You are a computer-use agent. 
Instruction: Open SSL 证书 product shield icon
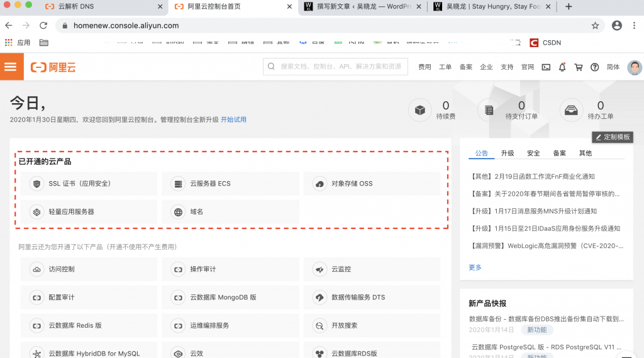coord(36,184)
